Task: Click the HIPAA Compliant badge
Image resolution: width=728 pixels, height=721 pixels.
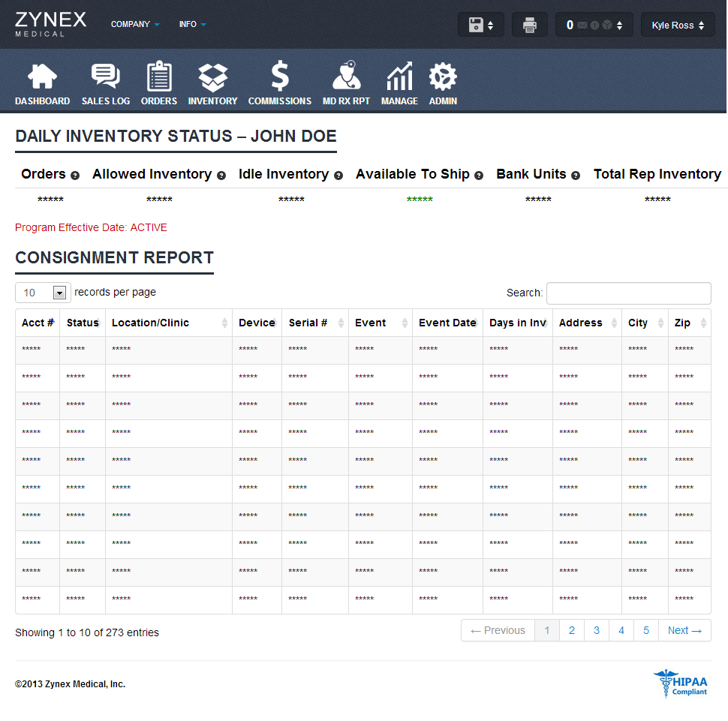Action: tap(681, 683)
